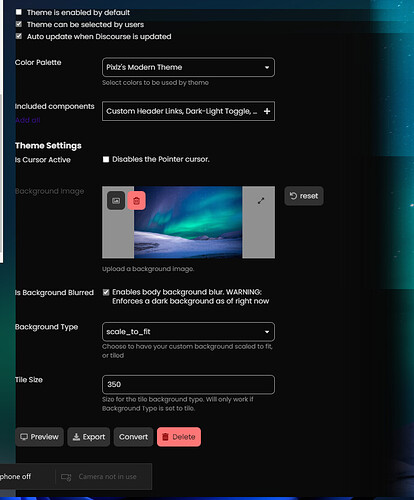Toggle auto update when Discourse is updated
The width and height of the screenshot is (414, 500).
(19, 36)
